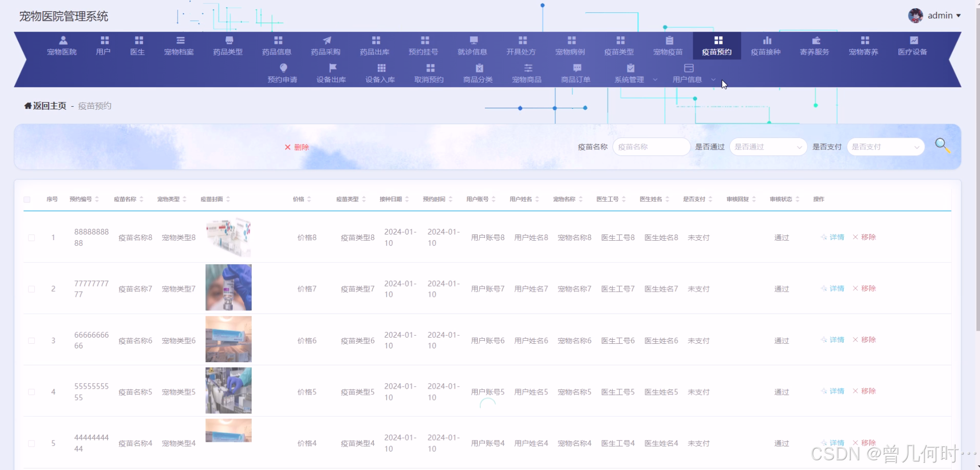
Task: Check the row 1 checkbox (8888888888)
Action: click(x=32, y=238)
